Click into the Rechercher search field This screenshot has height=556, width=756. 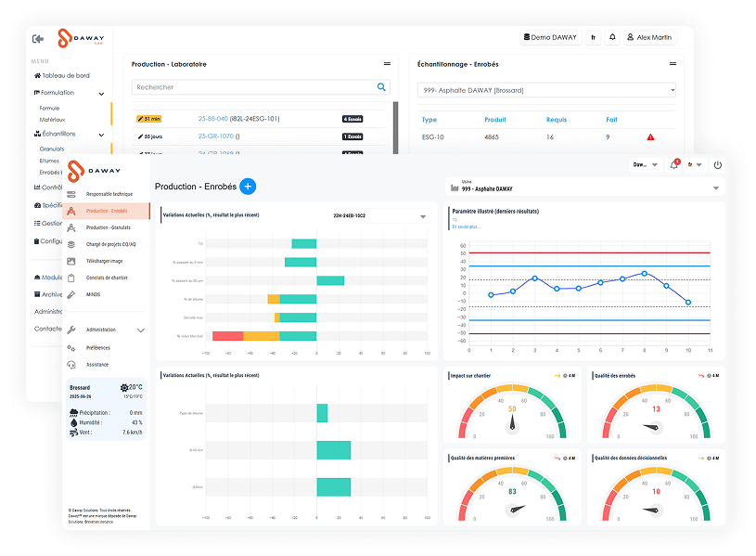click(x=250, y=87)
